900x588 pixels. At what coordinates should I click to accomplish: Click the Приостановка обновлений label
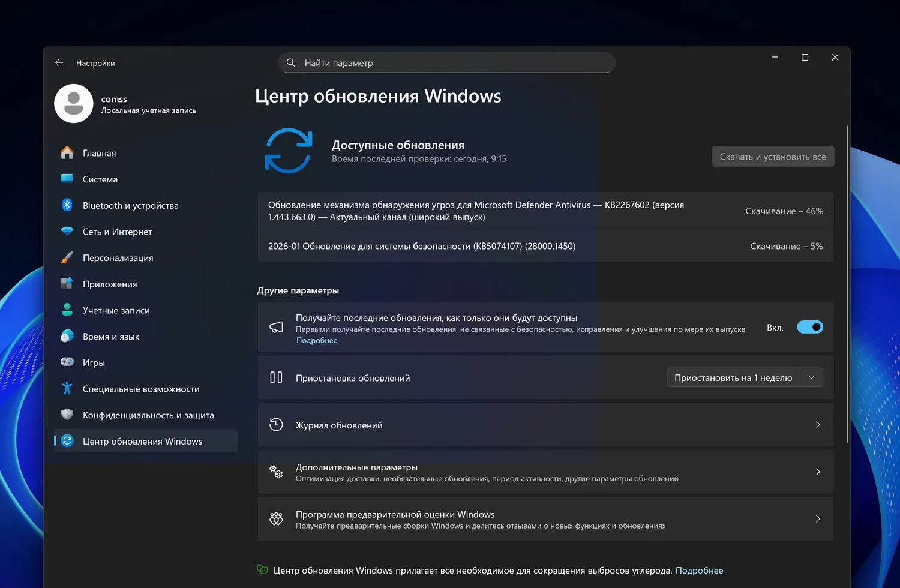point(353,378)
